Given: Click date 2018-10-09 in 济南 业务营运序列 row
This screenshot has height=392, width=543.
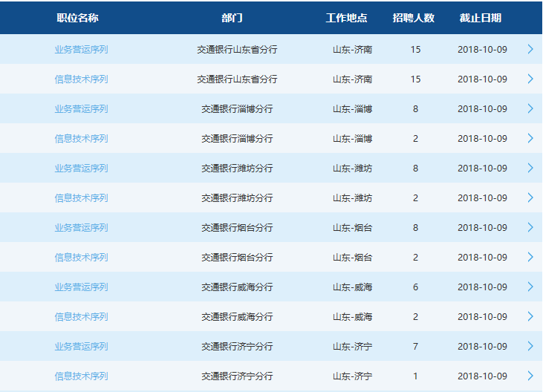Looking at the screenshot, I should [x=482, y=50].
